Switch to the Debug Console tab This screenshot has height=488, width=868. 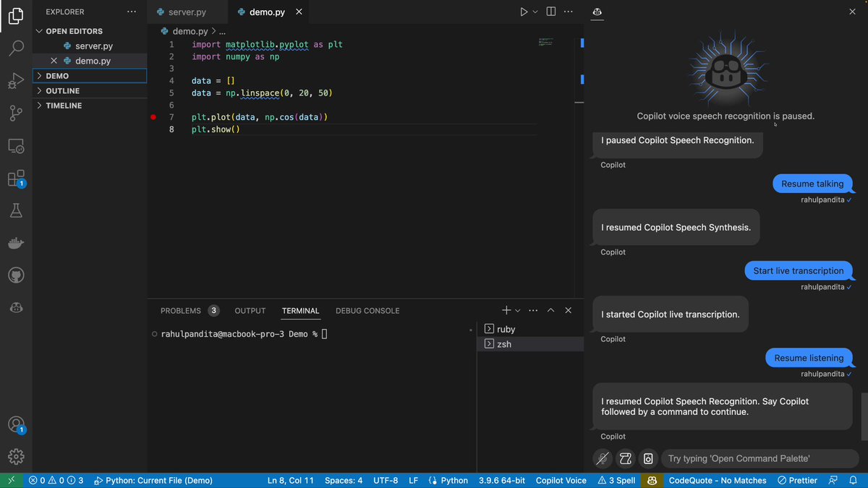coord(367,311)
